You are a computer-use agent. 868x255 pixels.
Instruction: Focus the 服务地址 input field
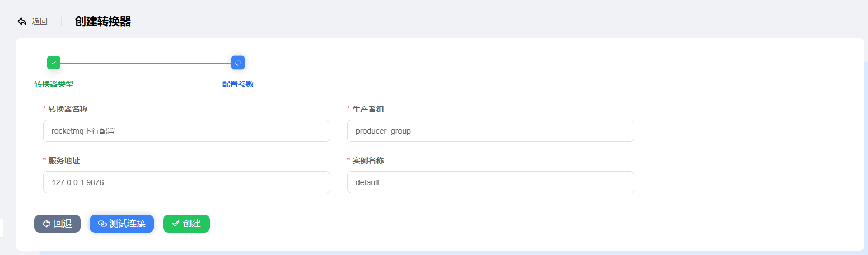pos(186,182)
